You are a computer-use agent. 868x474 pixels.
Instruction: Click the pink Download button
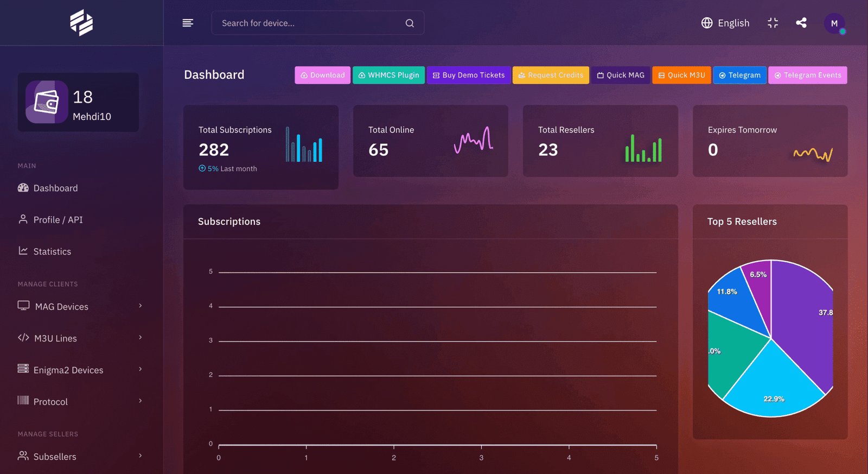[322, 75]
